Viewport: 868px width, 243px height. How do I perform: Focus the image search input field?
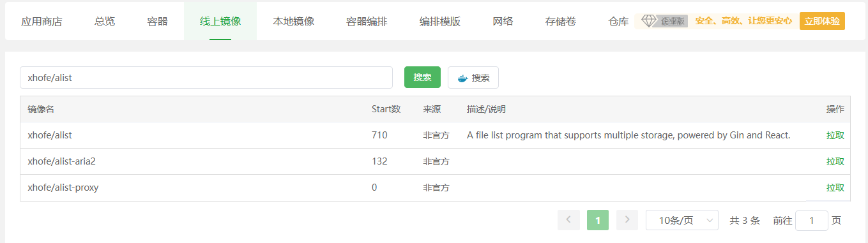[x=206, y=77]
